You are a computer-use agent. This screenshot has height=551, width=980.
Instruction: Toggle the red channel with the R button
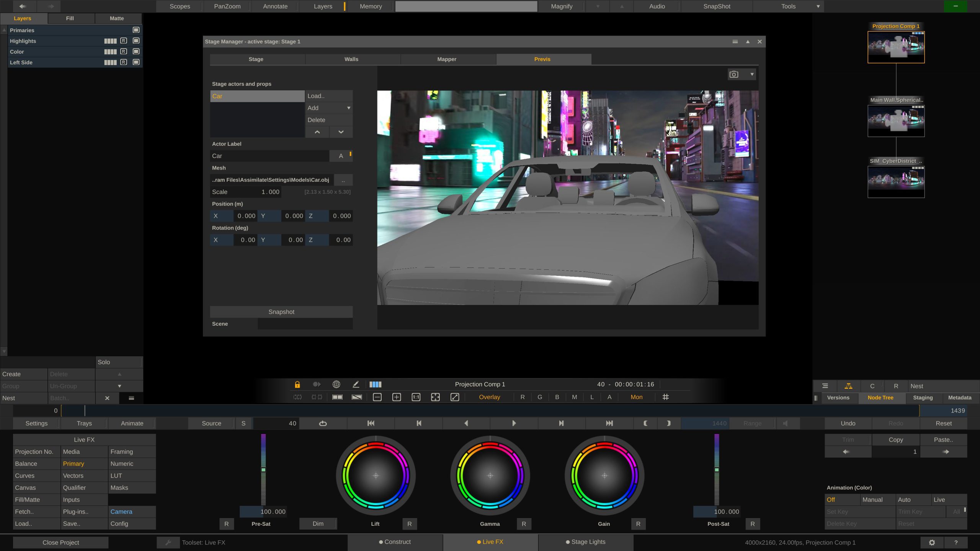click(x=522, y=397)
